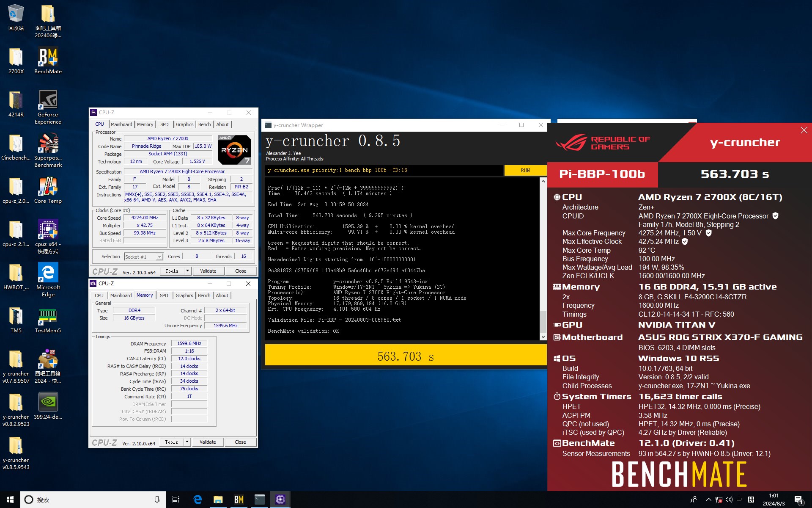Click Close button in lower CPU-Z window
This screenshot has height=508, width=812.
pos(240,442)
